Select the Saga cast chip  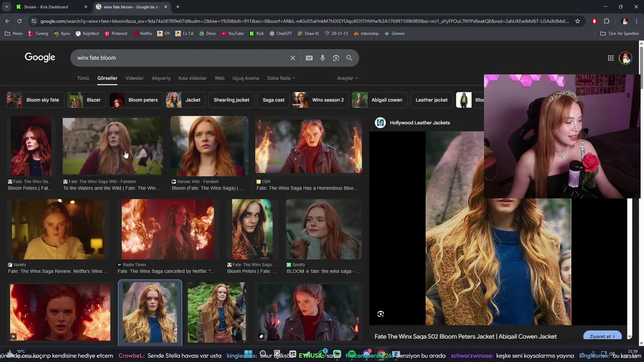click(273, 100)
